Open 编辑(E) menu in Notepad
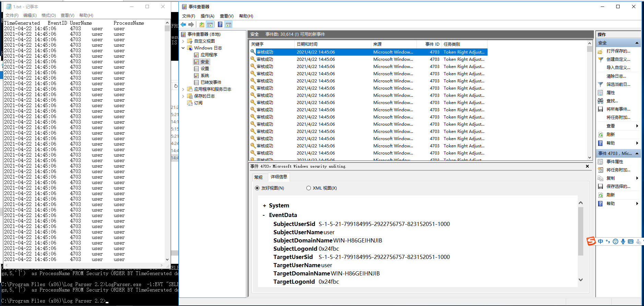Viewport: 644px width, 306px height. [x=30, y=15]
